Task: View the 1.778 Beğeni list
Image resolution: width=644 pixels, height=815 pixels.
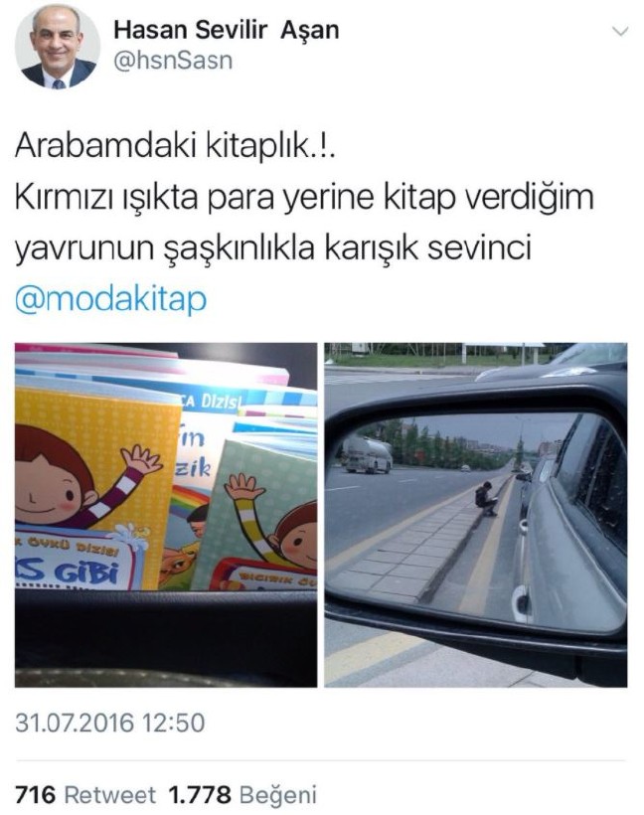Action: coord(242,795)
